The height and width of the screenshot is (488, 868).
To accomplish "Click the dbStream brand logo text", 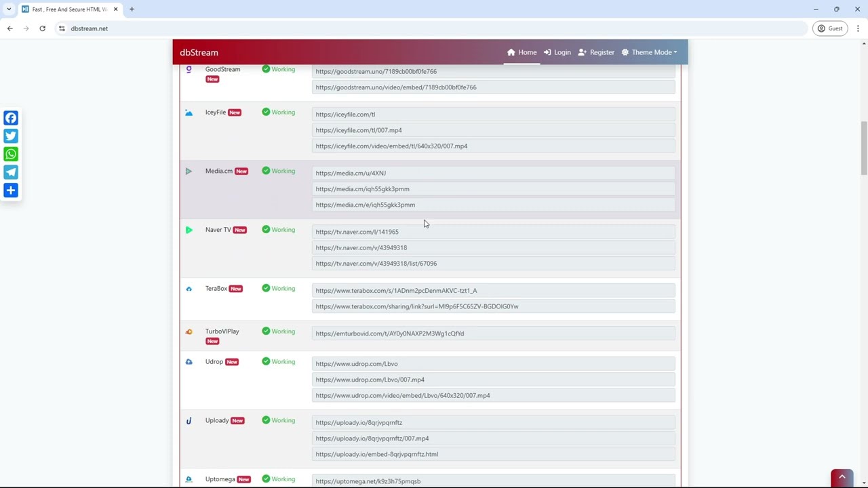I will click(x=199, y=52).
